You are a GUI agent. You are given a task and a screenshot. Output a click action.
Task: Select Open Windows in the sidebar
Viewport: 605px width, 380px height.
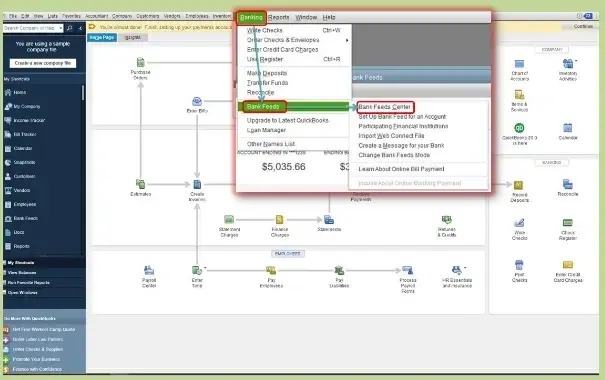coord(22,293)
